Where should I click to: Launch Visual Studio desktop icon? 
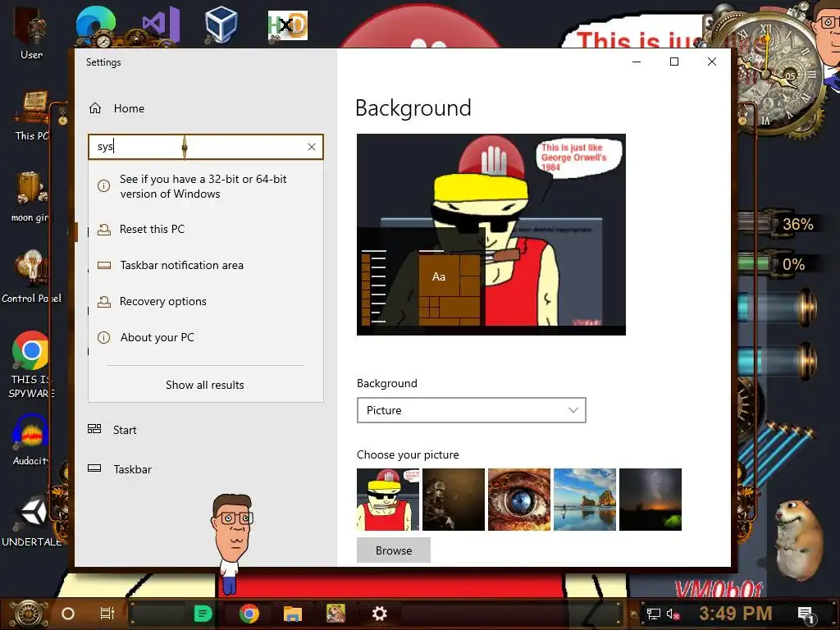161,25
